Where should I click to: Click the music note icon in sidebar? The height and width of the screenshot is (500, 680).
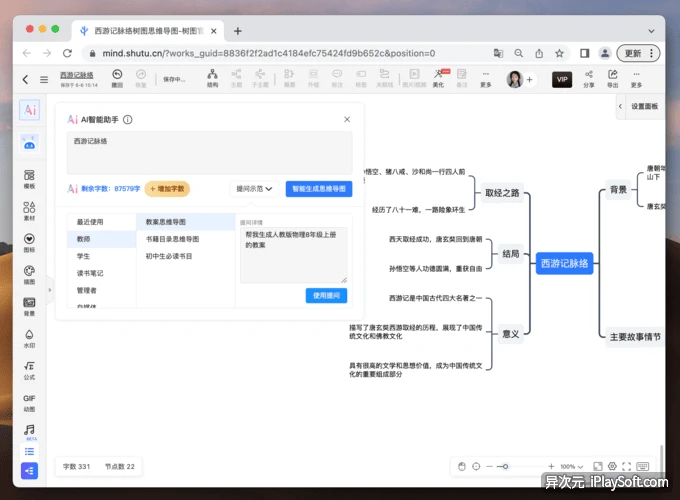coord(29,430)
